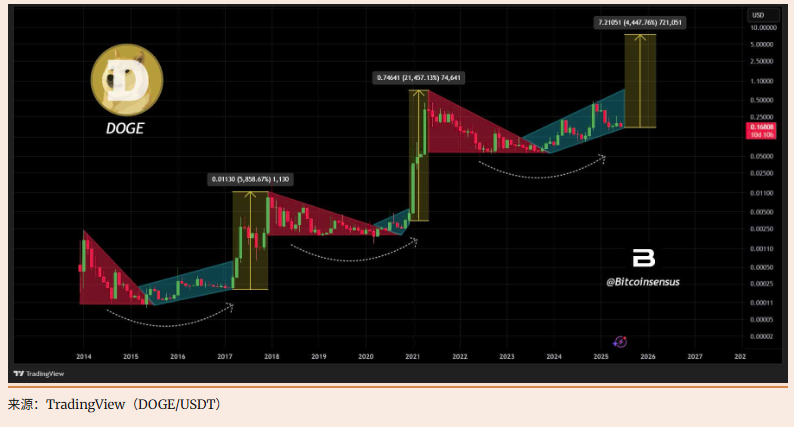Click the 0.05000 price axis label

762,157
